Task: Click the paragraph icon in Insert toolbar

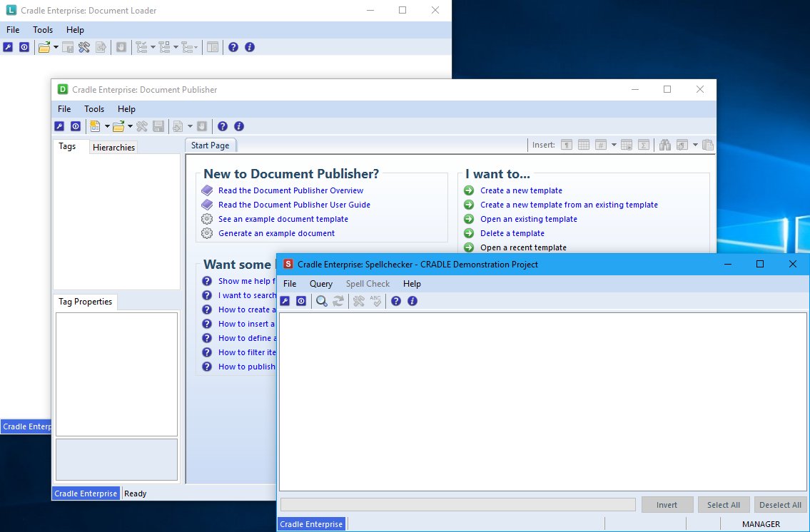Action: pyautogui.click(x=567, y=145)
